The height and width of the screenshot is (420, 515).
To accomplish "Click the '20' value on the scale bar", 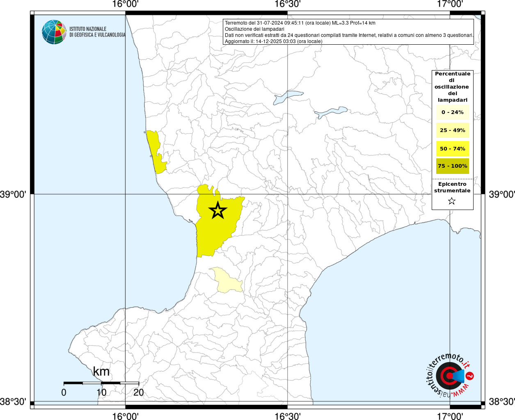I will pyautogui.click(x=139, y=393).
